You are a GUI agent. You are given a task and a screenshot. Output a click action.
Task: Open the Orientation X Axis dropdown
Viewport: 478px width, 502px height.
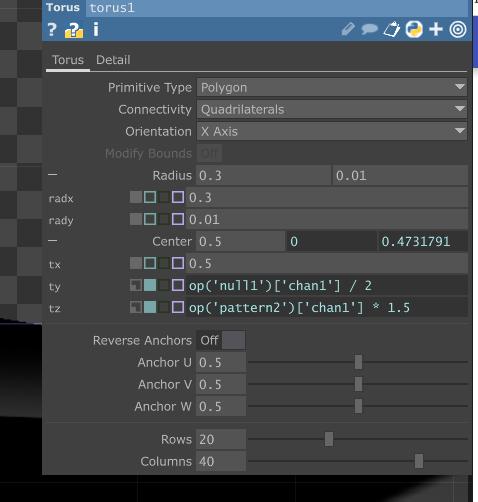pos(332,131)
